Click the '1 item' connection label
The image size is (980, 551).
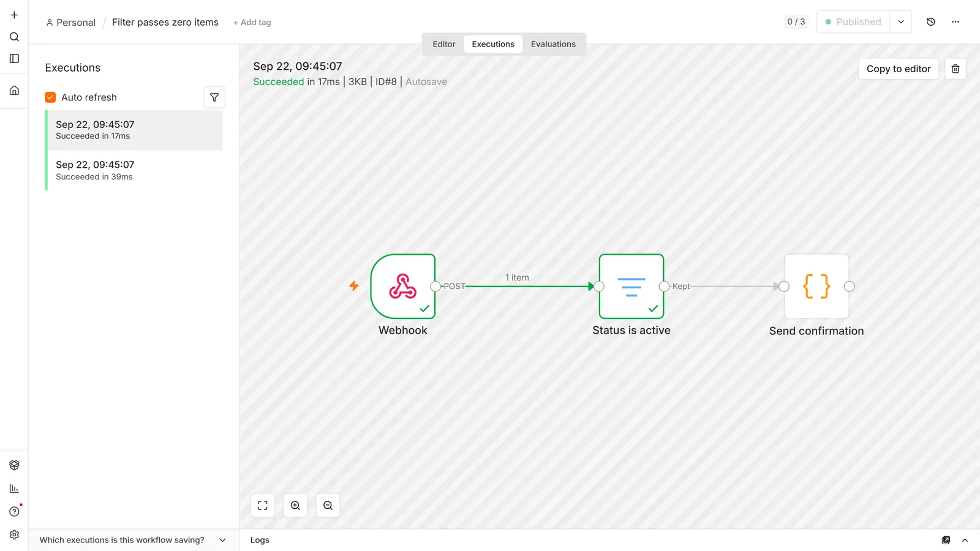click(x=517, y=277)
